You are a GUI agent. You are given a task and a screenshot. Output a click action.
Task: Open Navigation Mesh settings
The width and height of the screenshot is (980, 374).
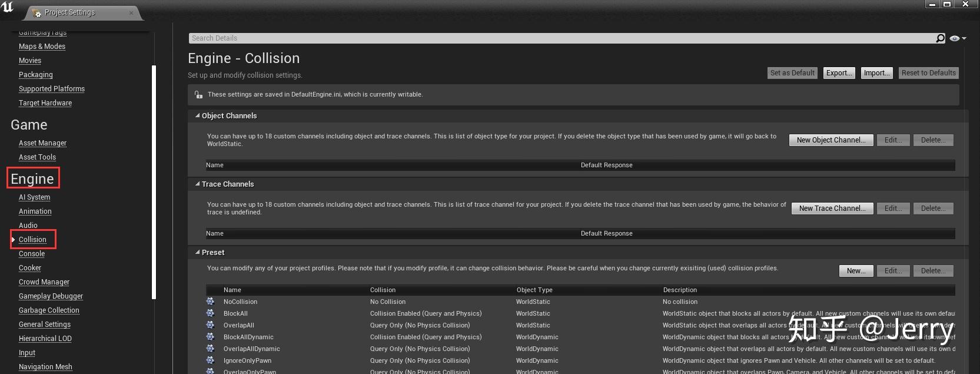click(x=45, y=367)
